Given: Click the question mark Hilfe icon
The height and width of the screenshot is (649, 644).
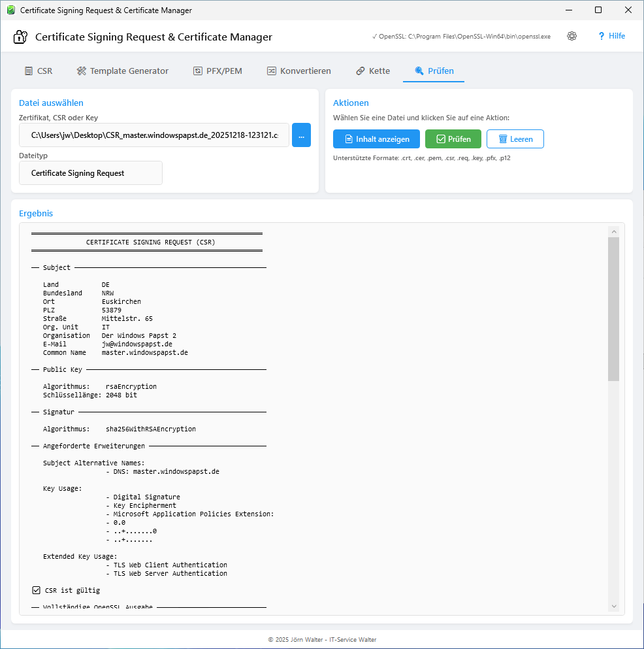Looking at the screenshot, I should pos(601,37).
